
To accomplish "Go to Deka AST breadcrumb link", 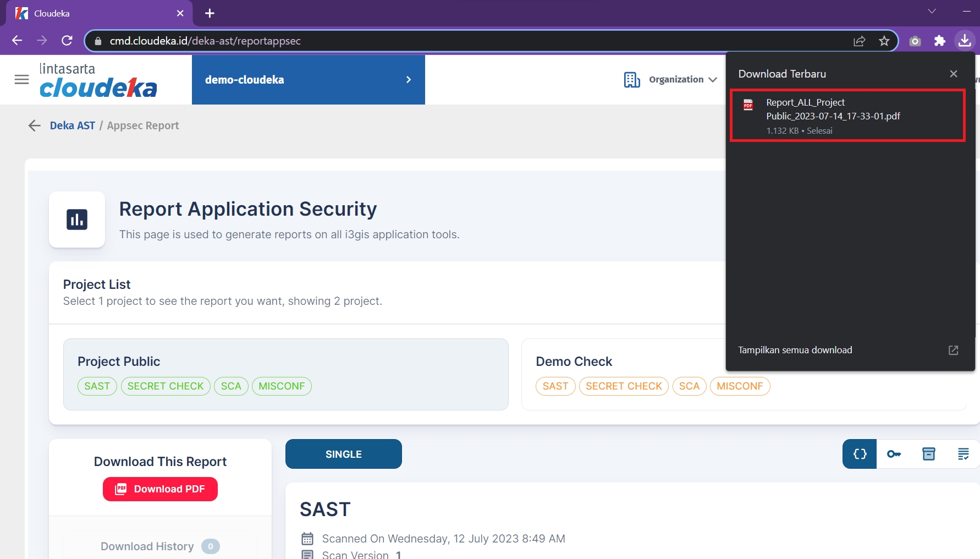I will pyautogui.click(x=72, y=125).
